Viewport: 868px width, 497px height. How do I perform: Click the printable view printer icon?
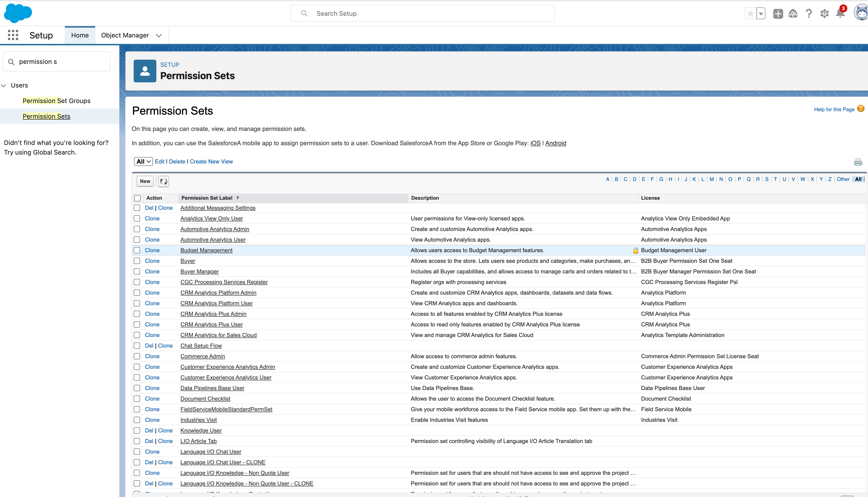[x=858, y=162]
